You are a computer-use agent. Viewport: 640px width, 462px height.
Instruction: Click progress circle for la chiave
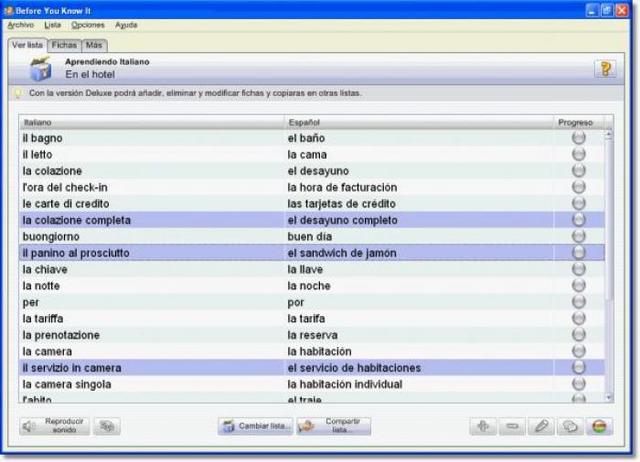tap(579, 269)
